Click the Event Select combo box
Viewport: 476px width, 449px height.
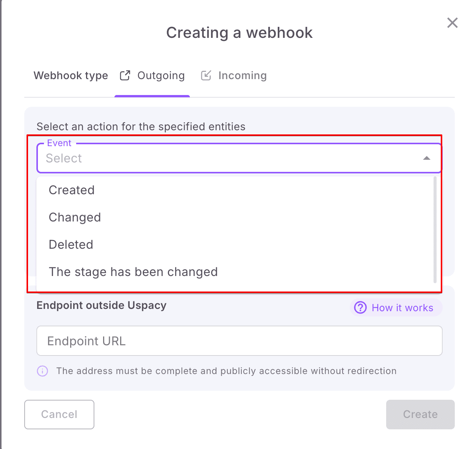click(x=227, y=158)
